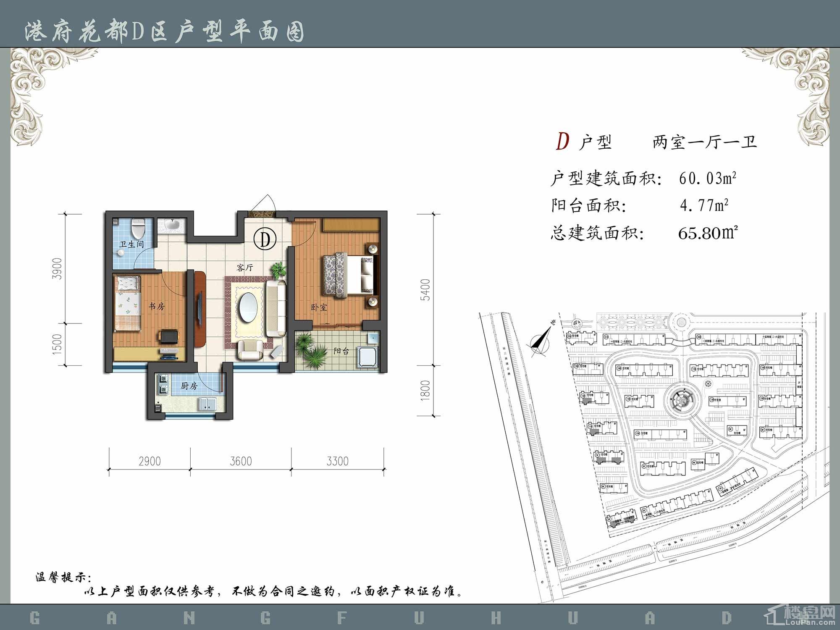The height and width of the screenshot is (630, 840).
Task: Click the armchair below the rug
Action: click(250, 350)
